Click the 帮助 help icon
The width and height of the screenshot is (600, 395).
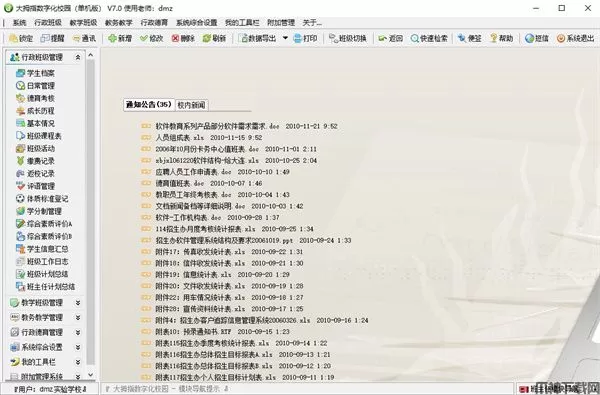494,38
